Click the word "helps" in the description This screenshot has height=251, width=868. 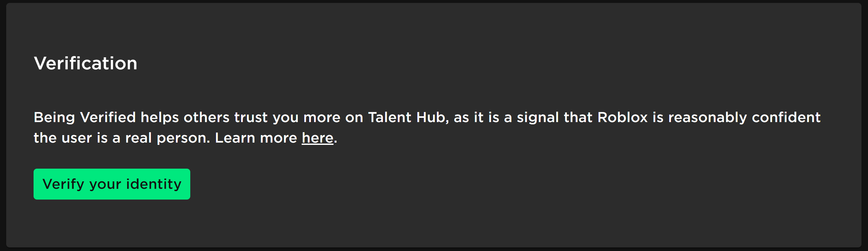(159, 118)
